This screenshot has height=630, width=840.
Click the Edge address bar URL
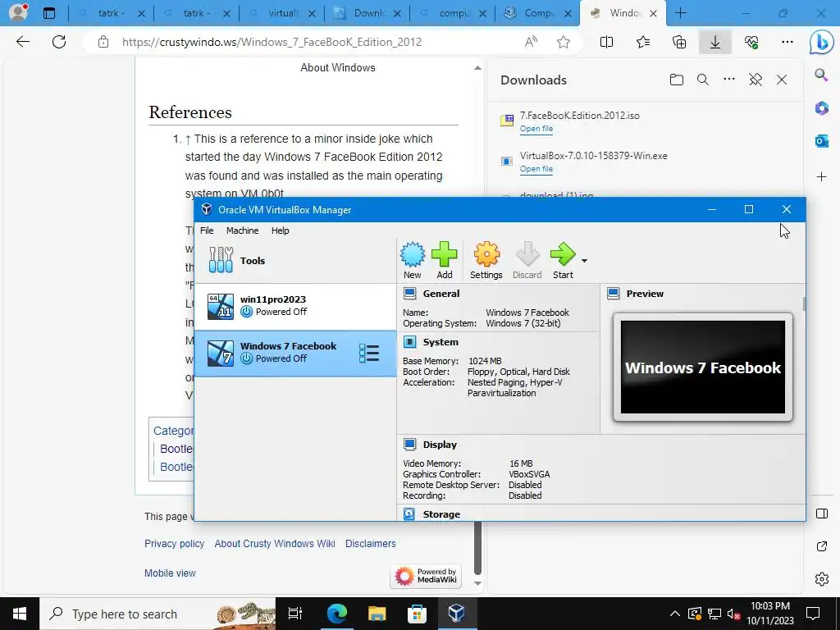click(x=272, y=42)
